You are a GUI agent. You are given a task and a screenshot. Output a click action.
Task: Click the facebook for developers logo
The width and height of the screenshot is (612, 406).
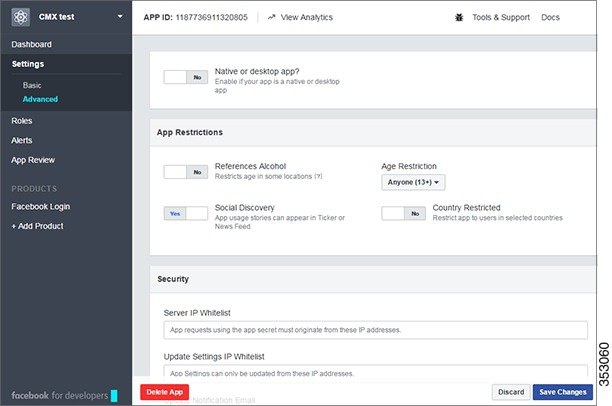pyautogui.click(x=64, y=395)
